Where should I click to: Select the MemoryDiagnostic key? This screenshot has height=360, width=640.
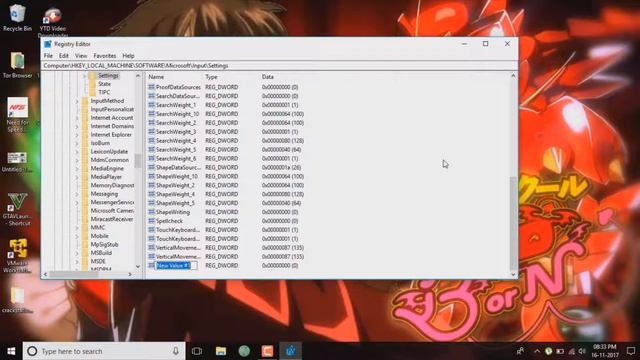pos(112,185)
